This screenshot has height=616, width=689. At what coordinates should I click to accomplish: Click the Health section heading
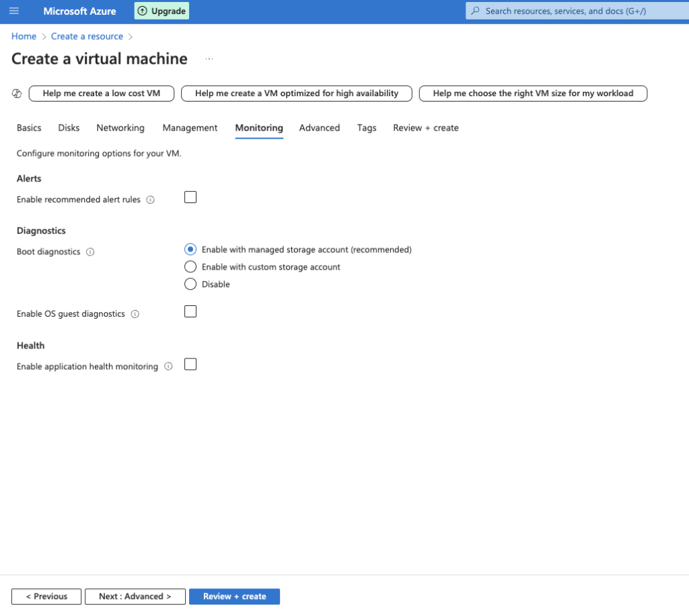[x=31, y=346]
